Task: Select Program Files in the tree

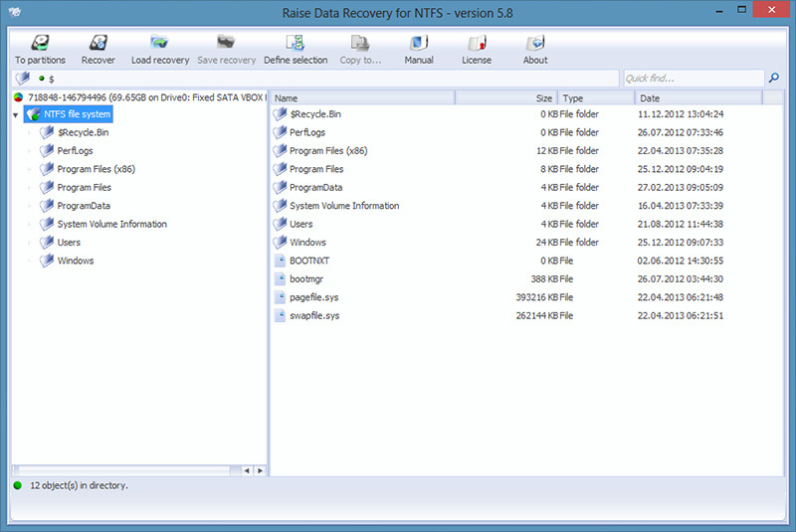Action: [x=85, y=187]
